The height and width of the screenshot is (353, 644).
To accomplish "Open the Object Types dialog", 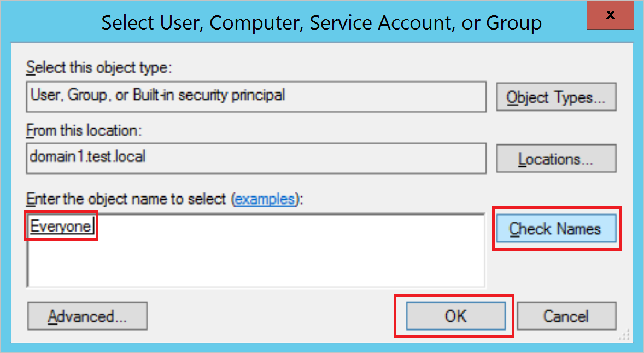I will (x=556, y=97).
